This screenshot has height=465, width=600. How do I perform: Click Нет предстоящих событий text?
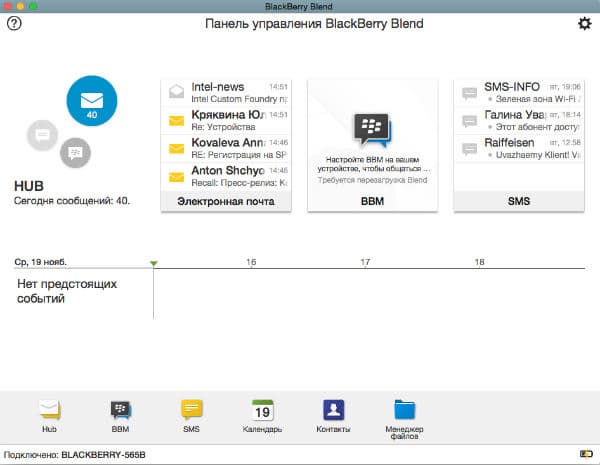click(x=67, y=291)
